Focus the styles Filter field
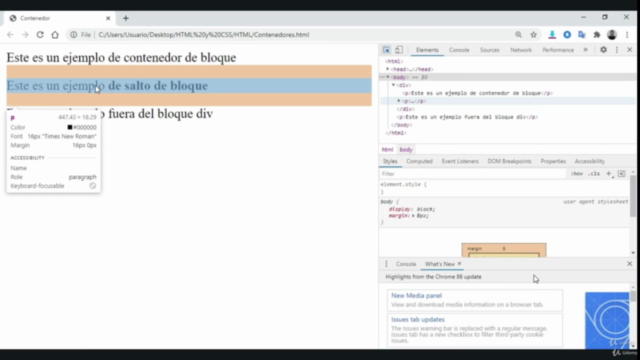Screen dimensions: 640x360 point(473,174)
